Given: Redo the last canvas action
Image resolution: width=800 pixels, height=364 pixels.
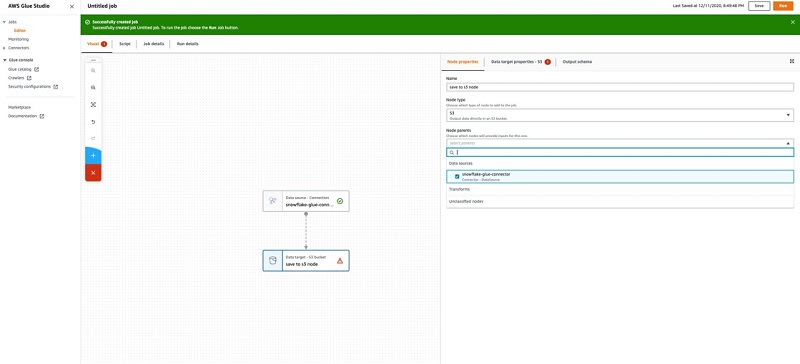Looking at the screenshot, I should point(93,139).
